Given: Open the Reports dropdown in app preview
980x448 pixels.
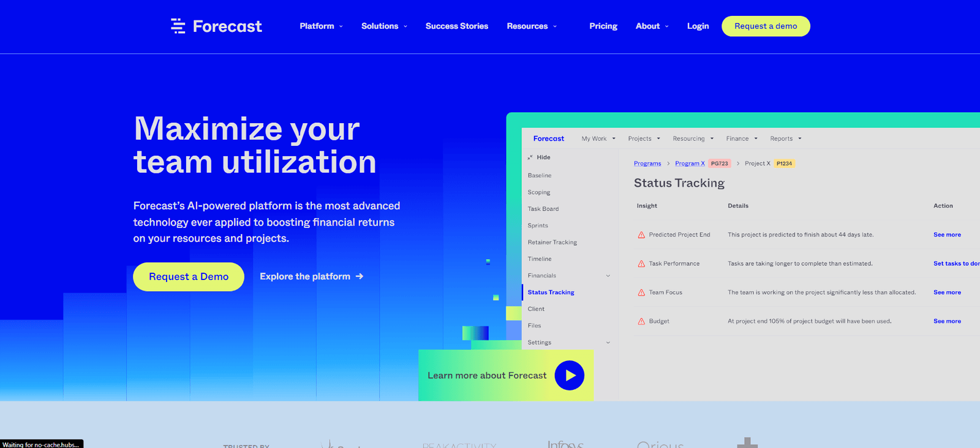Looking at the screenshot, I should pyautogui.click(x=786, y=139).
